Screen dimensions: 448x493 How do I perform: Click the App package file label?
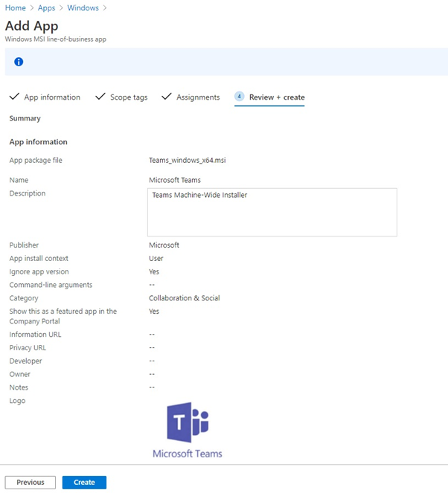36,161
